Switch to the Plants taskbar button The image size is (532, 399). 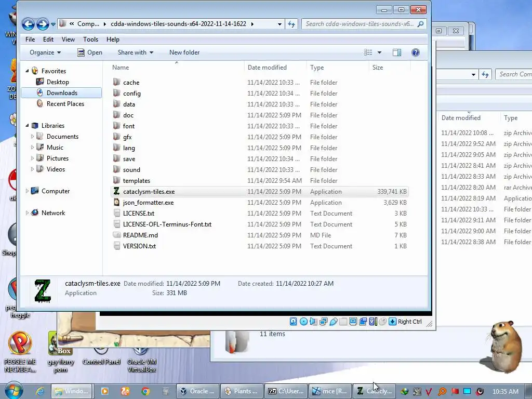(242, 391)
